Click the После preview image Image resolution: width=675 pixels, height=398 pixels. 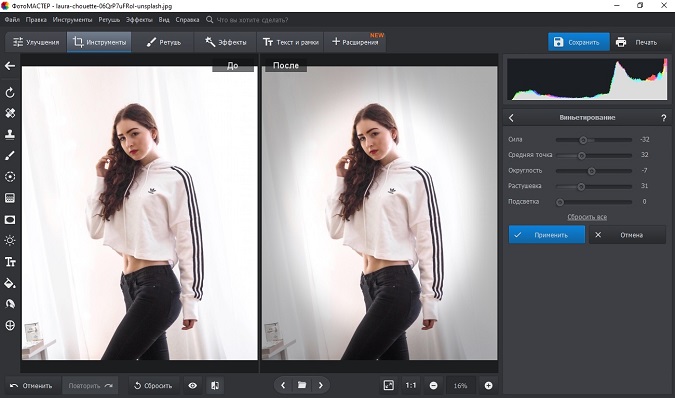379,213
